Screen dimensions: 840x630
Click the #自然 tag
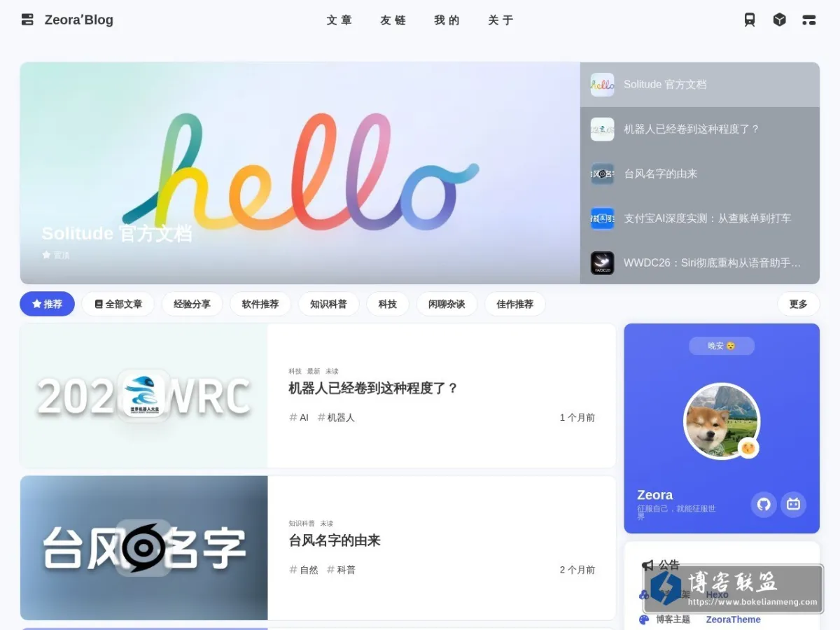[x=304, y=570]
